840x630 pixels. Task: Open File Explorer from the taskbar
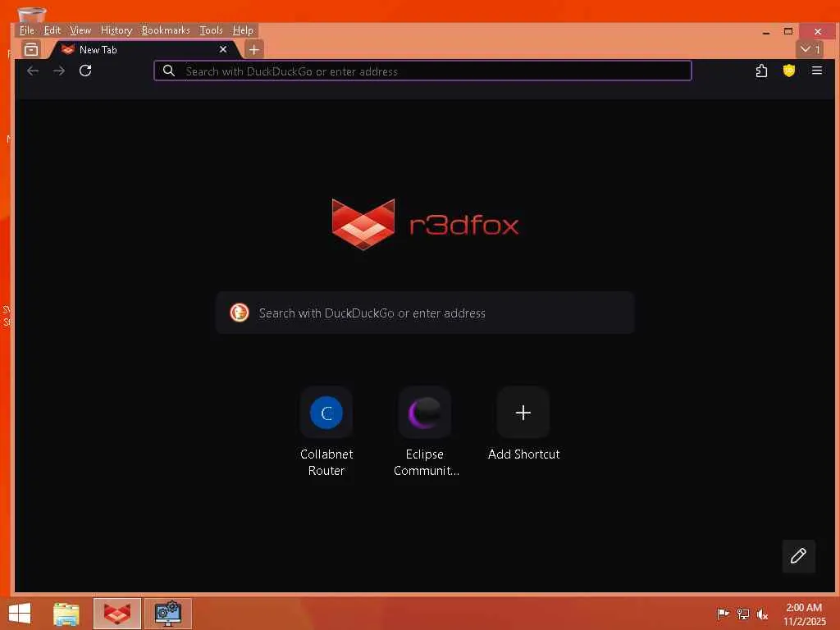coord(66,614)
